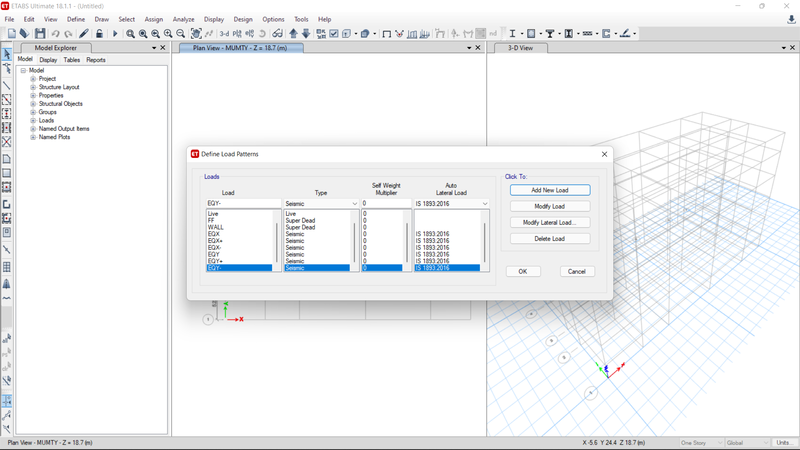
Task: Open the Global coordinate dropdown in status bar
Action: pyautogui.click(x=747, y=443)
